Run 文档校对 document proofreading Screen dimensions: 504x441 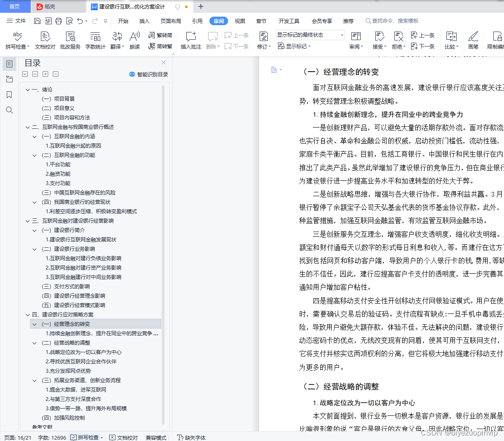44,41
